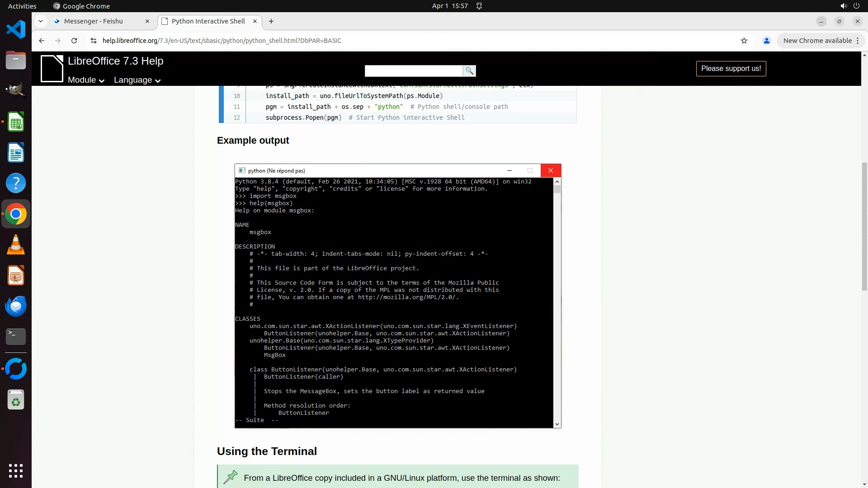Click the New Chrome available button
Viewport: 868px width, 488px height.
tap(817, 41)
